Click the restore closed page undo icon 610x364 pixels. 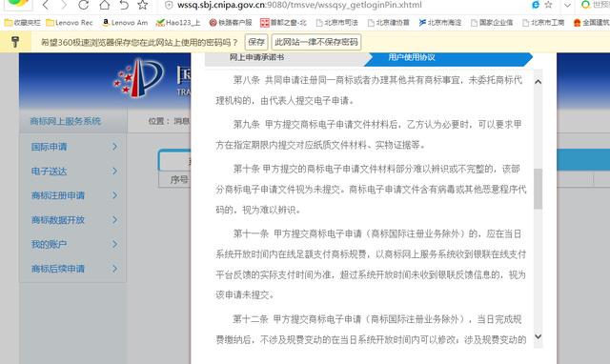point(124,5)
